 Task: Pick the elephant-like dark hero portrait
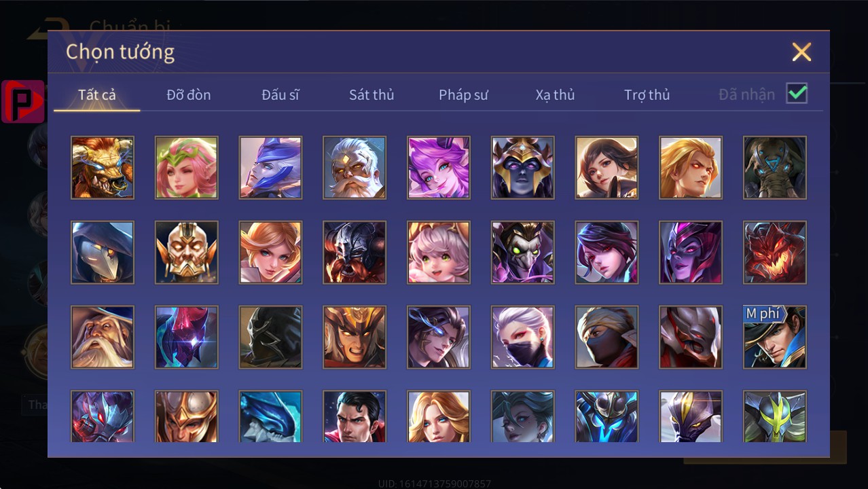[775, 168]
